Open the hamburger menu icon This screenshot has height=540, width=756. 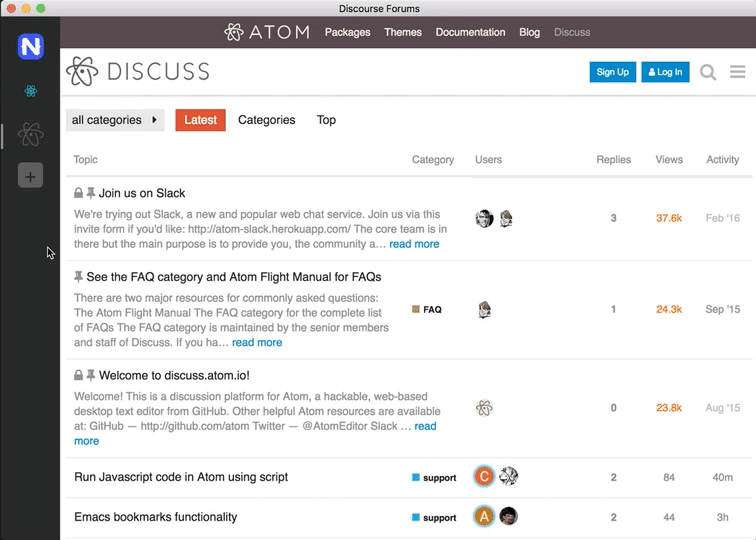(738, 72)
